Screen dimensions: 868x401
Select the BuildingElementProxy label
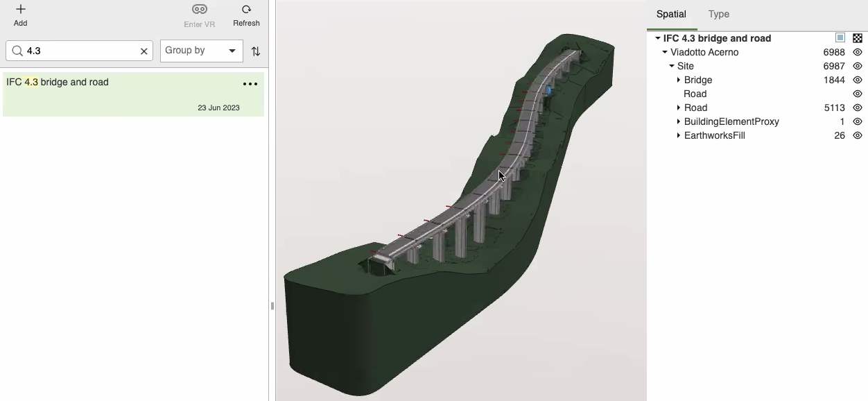click(731, 121)
